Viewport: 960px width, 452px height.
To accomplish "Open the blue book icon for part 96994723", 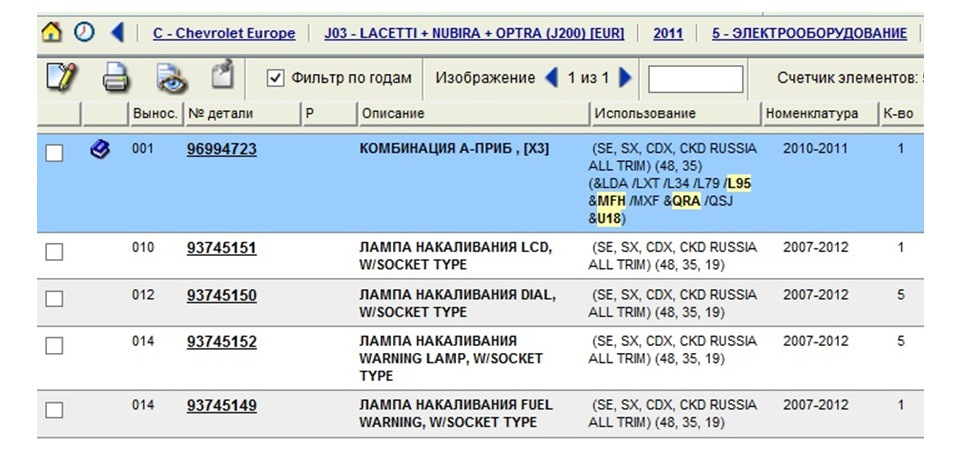I will [x=100, y=149].
